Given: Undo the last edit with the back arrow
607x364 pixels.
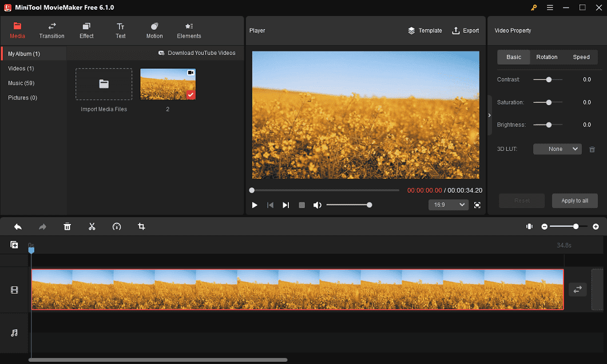Looking at the screenshot, I should pos(17,226).
